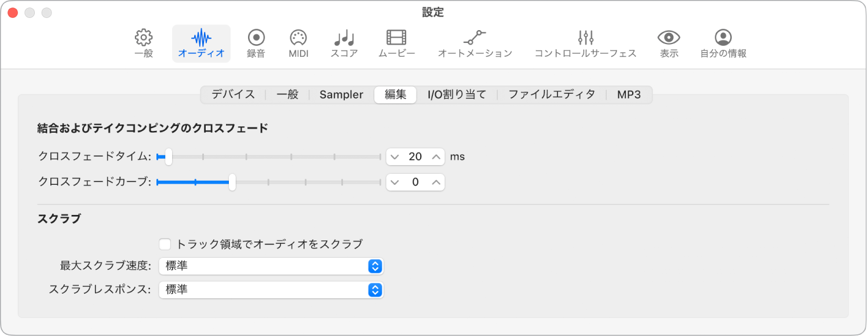868x336 pixels.
Task: Switch to the ファイルエディタ tab
Action: pos(552,94)
